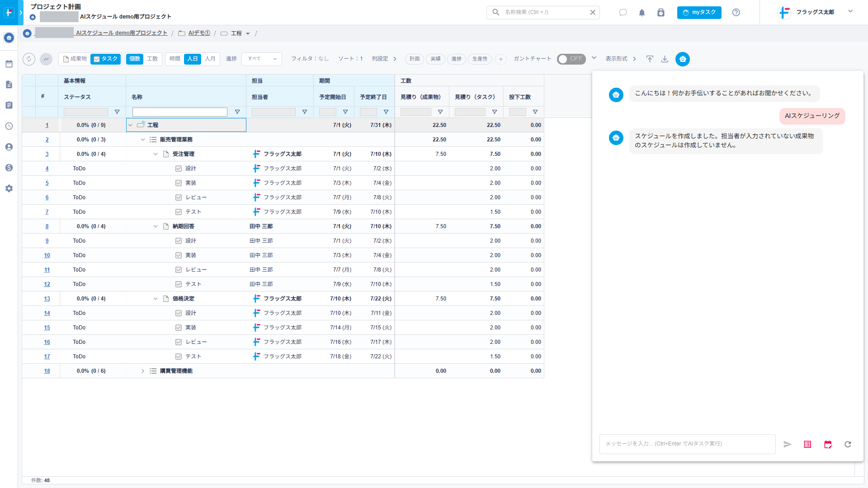Click the refresh icon in the toolbar
The width and height of the screenshot is (868, 488).
29,59
